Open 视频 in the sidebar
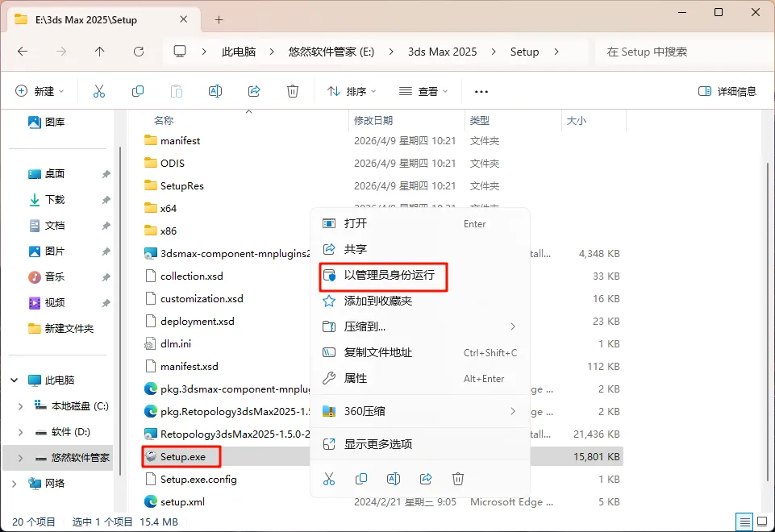Screen dimensions: 775x532 coord(47,302)
